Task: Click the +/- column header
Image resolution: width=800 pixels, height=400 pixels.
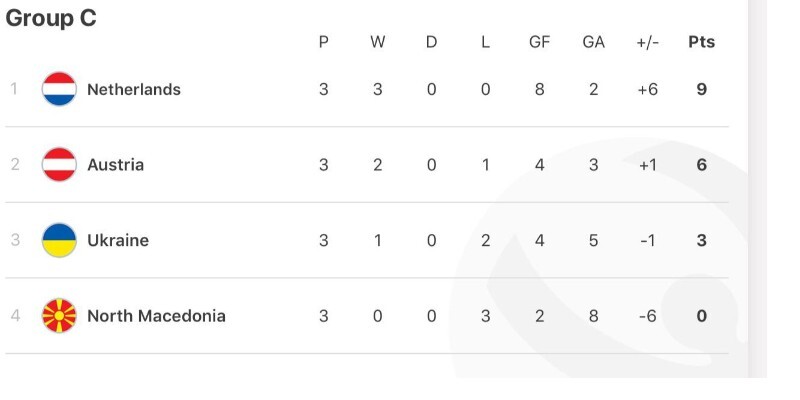Action: pos(647,42)
